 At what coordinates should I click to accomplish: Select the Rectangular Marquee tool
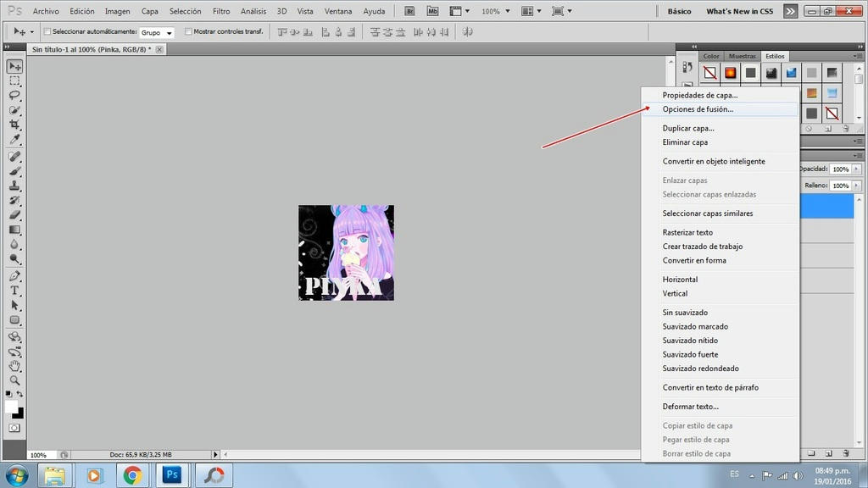[x=14, y=80]
